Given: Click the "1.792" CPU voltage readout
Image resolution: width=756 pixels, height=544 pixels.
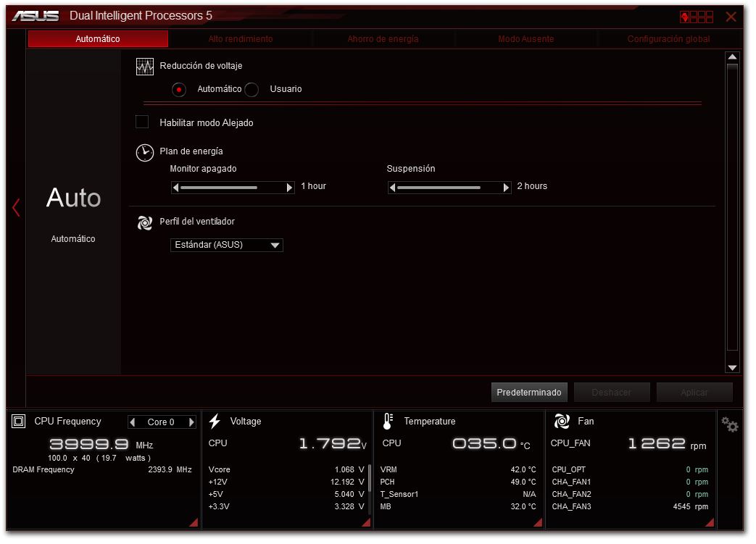Looking at the screenshot, I should coord(330,443).
